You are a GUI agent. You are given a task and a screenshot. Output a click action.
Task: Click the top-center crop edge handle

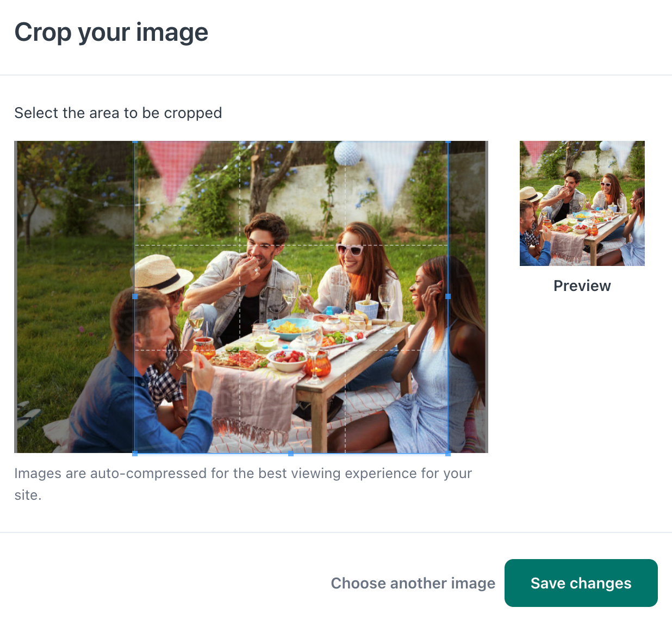pyautogui.click(x=291, y=142)
